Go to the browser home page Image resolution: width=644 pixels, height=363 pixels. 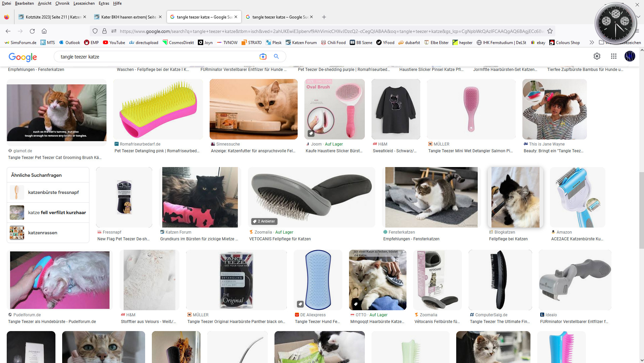(44, 31)
